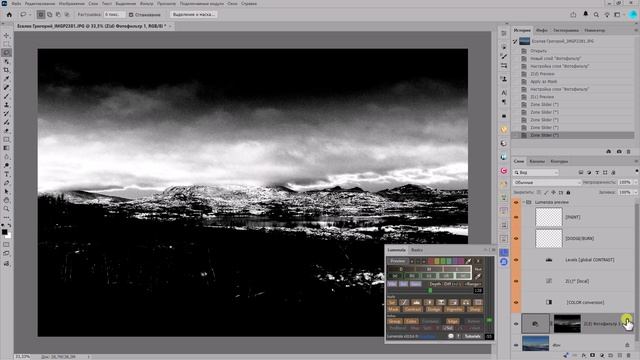Click the Home icon in options bar
Image resolution: width=640 pixels, height=360 pixels.
[9, 14]
